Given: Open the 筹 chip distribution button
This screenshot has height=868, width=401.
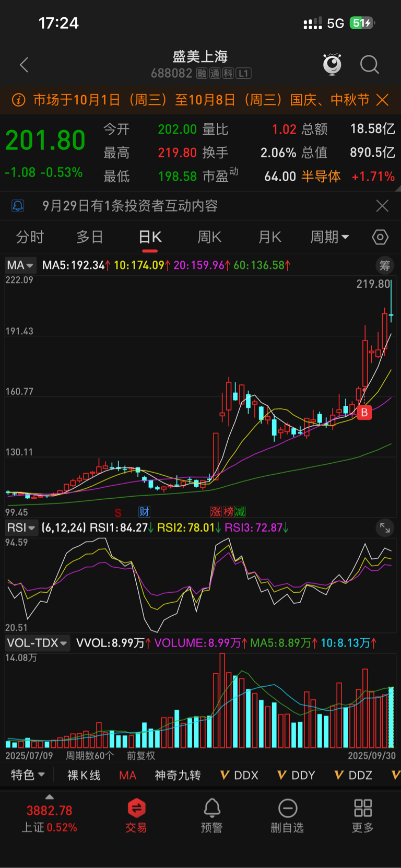Looking at the screenshot, I should [385, 265].
